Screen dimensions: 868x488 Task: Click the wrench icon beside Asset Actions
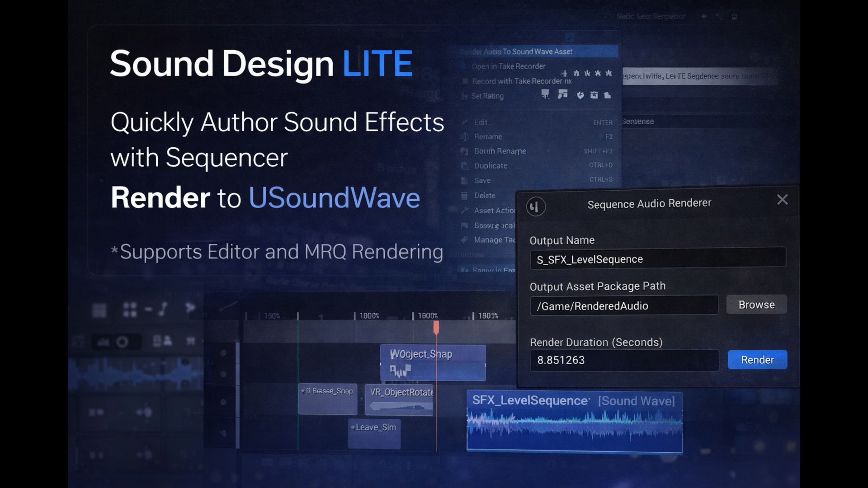click(464, 211)
